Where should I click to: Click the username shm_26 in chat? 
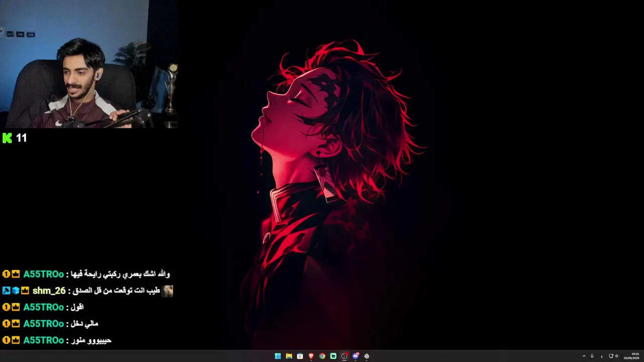click(49, 291)
